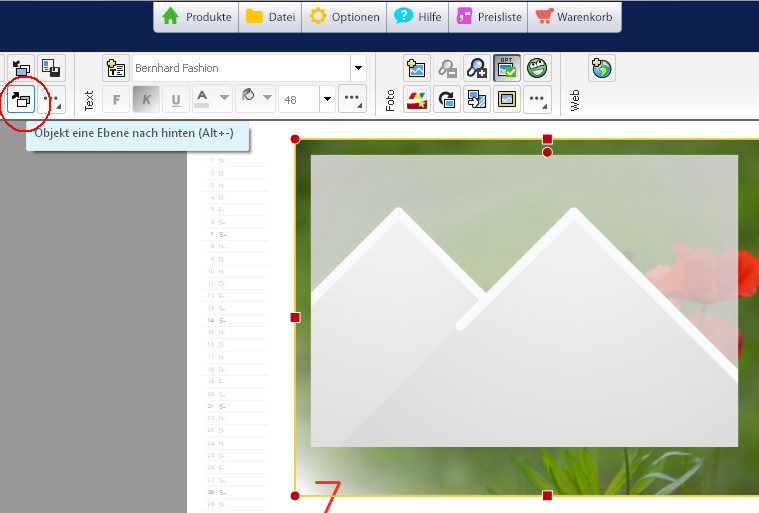Click the top-middle square selection handle
759x513 pixels.
pyautogui.click(x=547, y=139)
